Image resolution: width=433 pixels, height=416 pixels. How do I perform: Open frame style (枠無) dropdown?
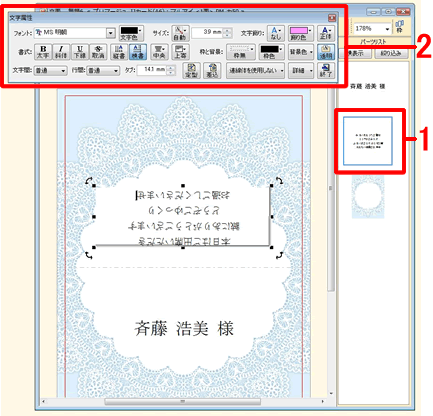tap(241, 52)
